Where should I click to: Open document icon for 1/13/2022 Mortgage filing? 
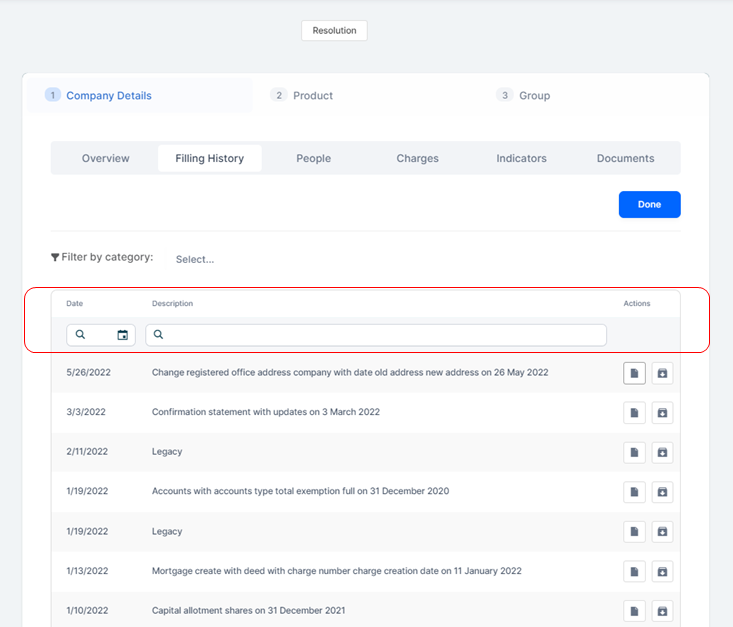tap(634, 572)
